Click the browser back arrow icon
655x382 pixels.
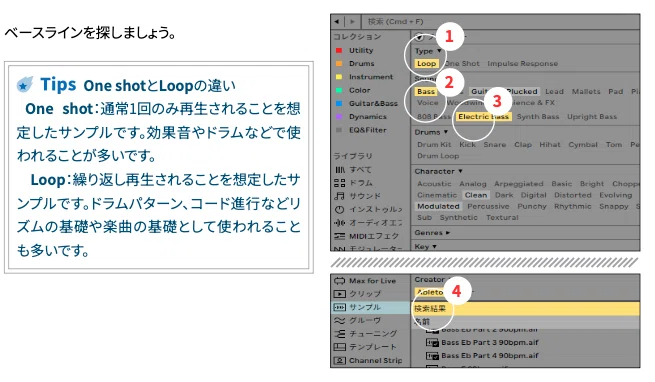point(336,21)
